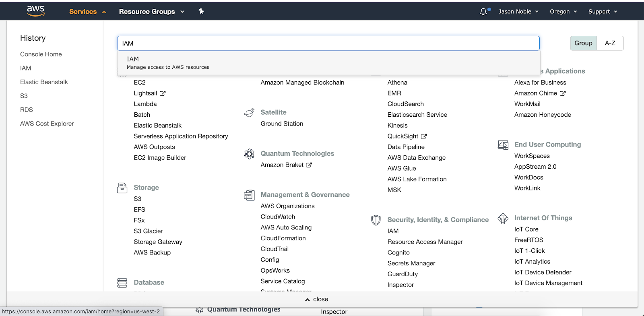Open Elasticsearch Service

click(x=417, y=115)
